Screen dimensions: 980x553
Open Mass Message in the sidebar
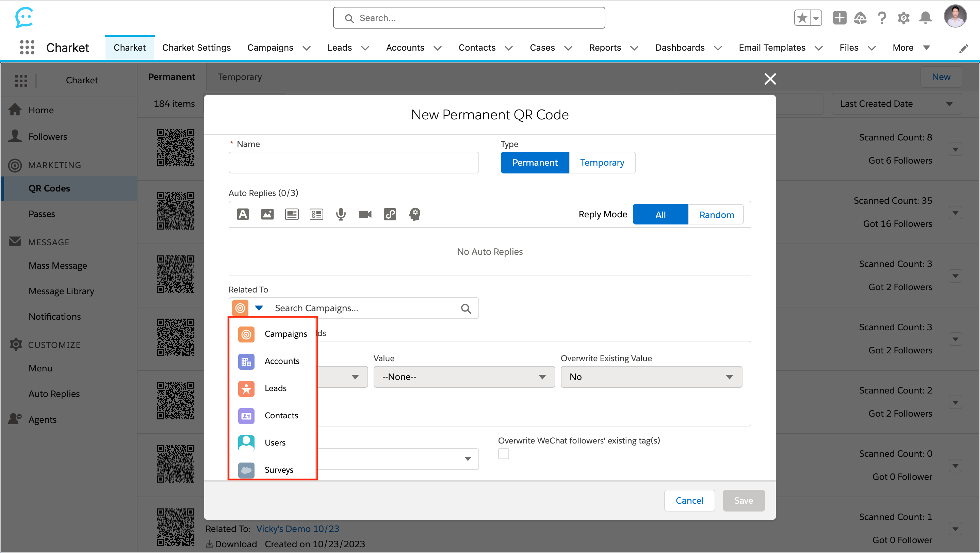tap(58, 266)
